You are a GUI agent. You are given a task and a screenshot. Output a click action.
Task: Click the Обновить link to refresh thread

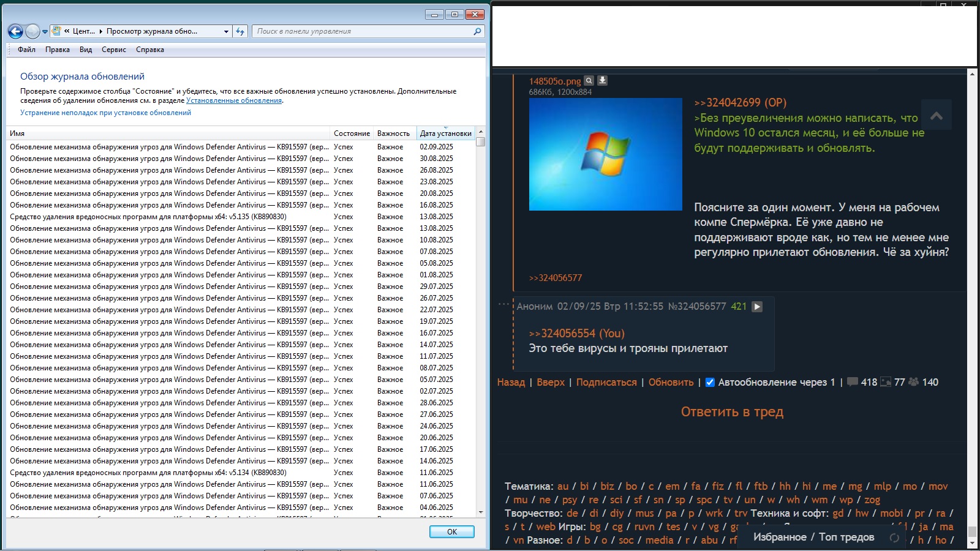[x=671, y=383]
